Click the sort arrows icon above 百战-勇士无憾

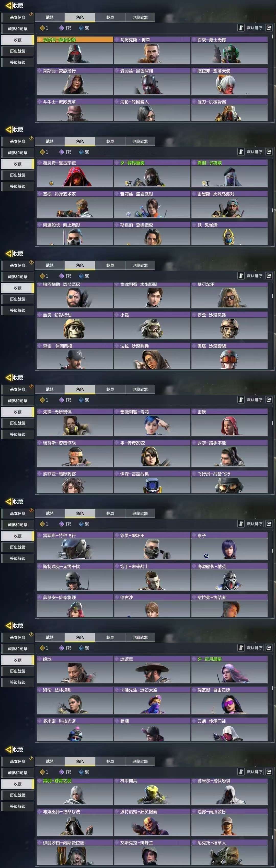[x=240, y=28]
